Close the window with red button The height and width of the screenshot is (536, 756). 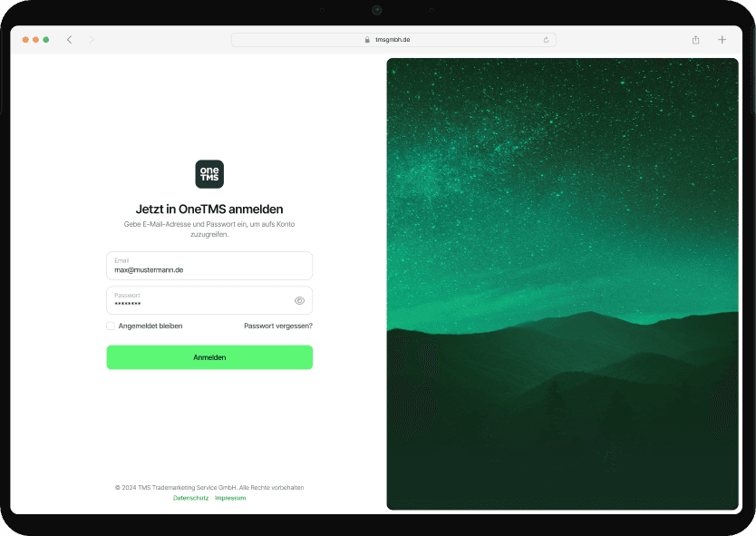25,40
